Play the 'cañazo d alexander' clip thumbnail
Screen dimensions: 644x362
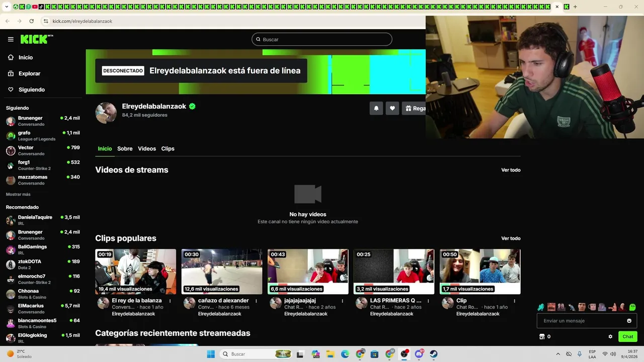tap(222, 271)
